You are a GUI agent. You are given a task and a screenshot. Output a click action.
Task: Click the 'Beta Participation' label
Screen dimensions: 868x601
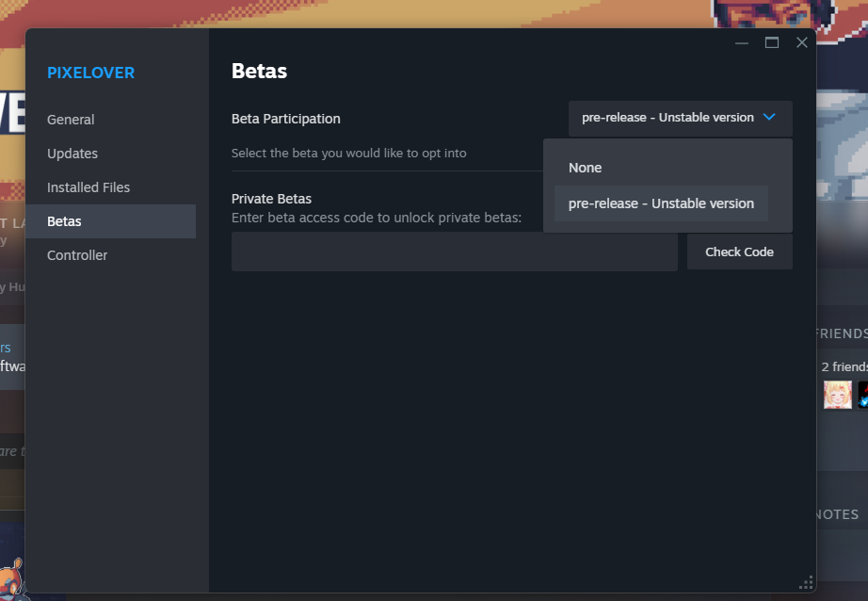click(285, 119)
